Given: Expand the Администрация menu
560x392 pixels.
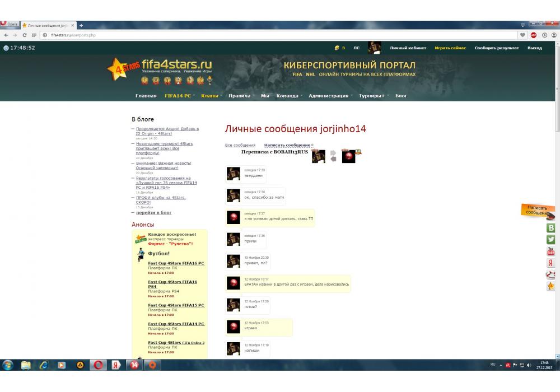Looking at the screenshot, I should pos(329,96).
